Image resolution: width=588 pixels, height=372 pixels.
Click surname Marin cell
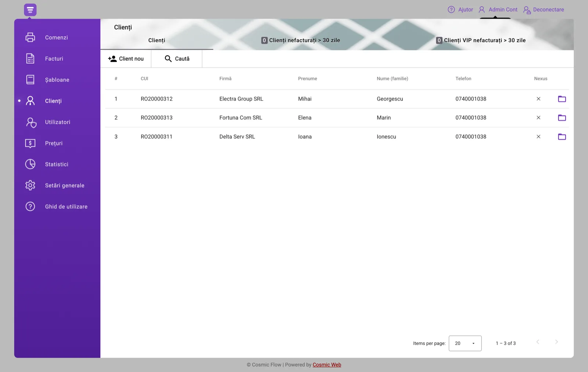pyautogui.click(x=384, y=118)
